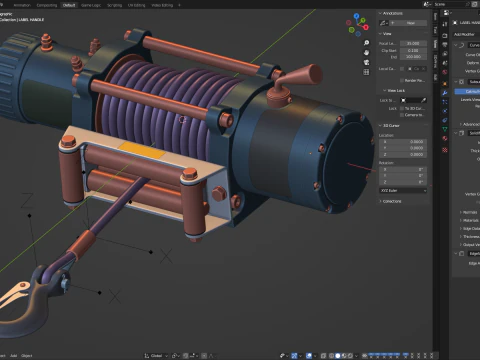The image size is (480, 360).
Task: Open the Physics properties tab icon
Action: coord(445,111)
